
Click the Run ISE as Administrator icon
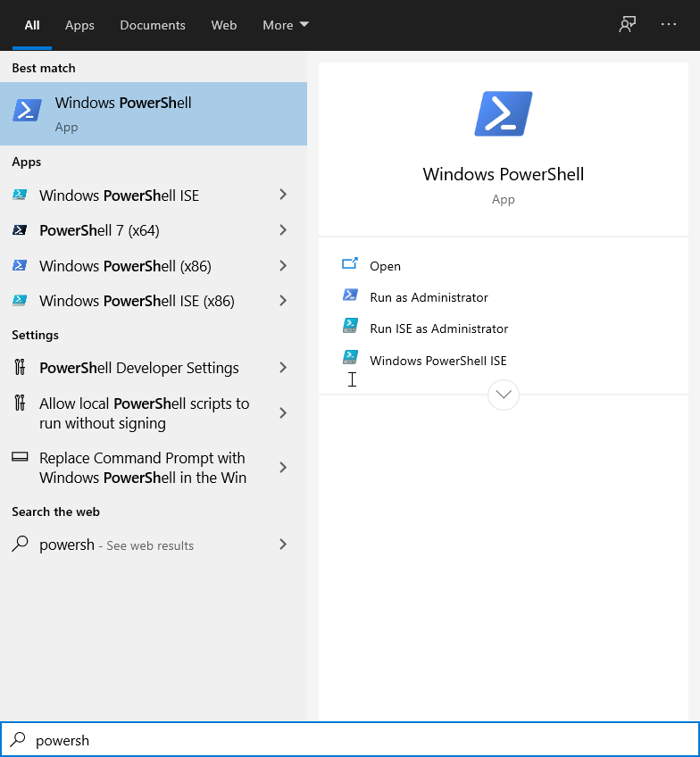[x=350, y=328]
